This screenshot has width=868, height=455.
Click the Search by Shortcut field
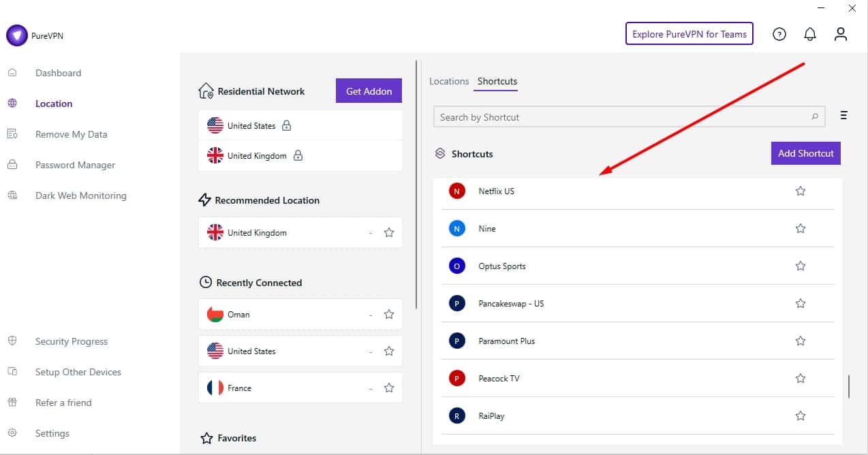click(x=620, y=117)
